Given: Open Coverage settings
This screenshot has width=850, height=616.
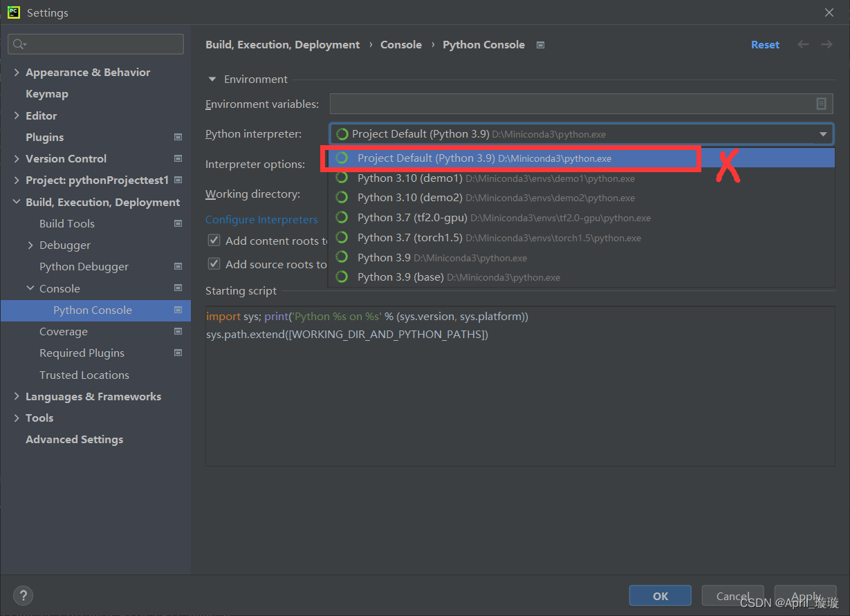Looking at the screenshot, I should click(64, 332).
